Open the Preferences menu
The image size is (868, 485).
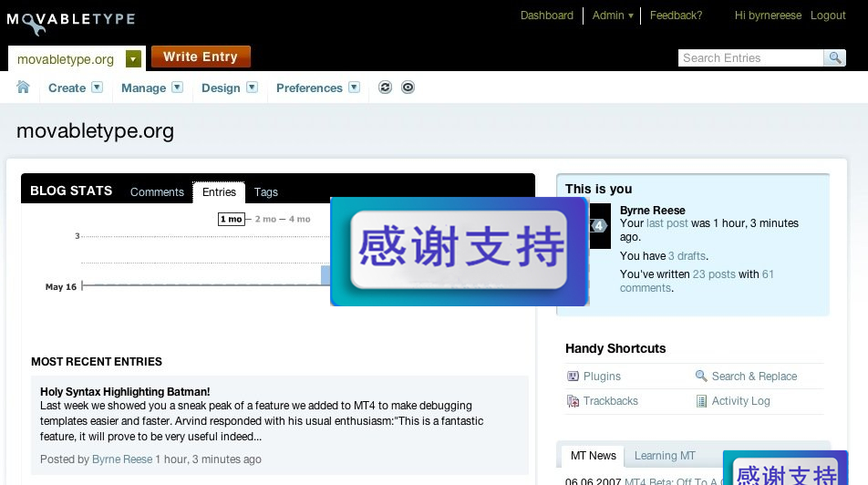309,88
